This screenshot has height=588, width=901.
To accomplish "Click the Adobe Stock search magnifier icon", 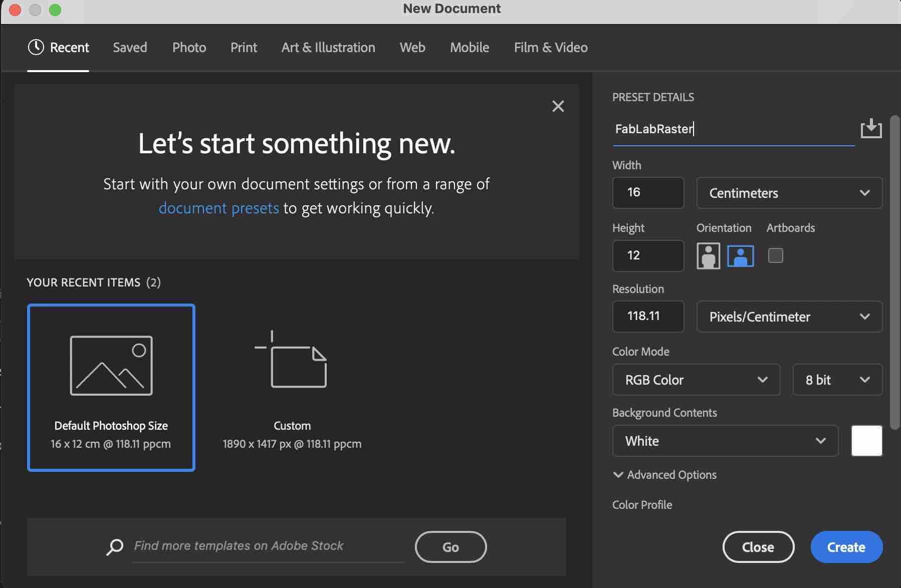I will coord(115,547).
